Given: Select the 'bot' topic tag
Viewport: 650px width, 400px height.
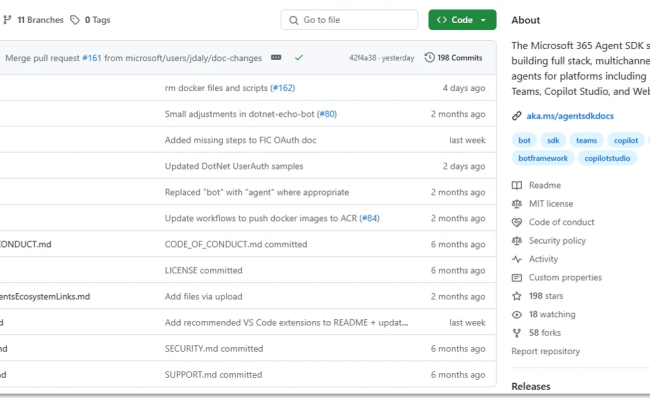Looking at the screenshot, I should (524, 141).
